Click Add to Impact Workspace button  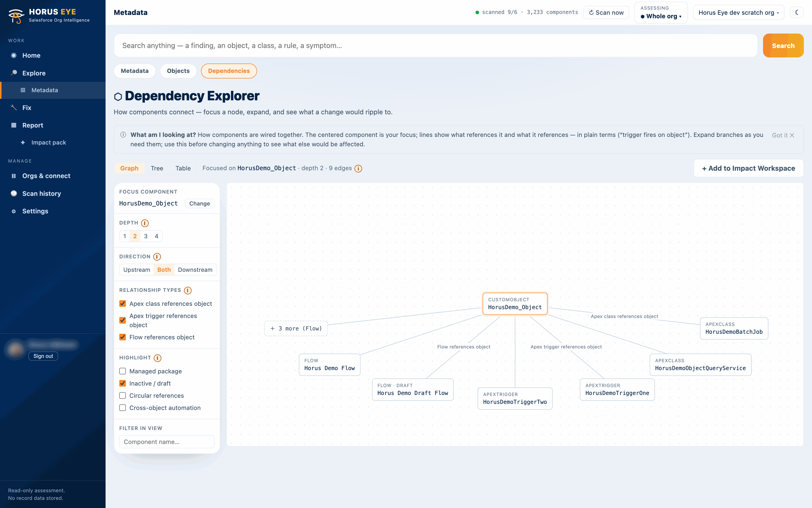(x=748, y=168)
